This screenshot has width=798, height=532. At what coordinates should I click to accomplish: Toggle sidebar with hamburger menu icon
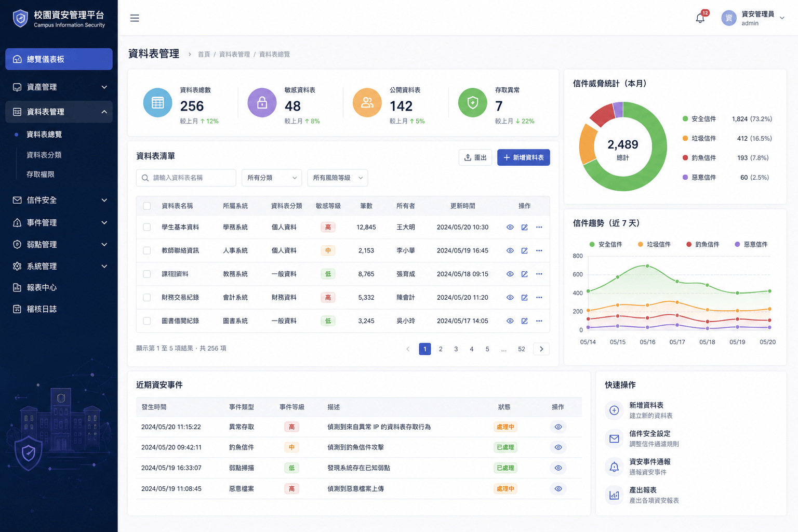coord(135,18)
